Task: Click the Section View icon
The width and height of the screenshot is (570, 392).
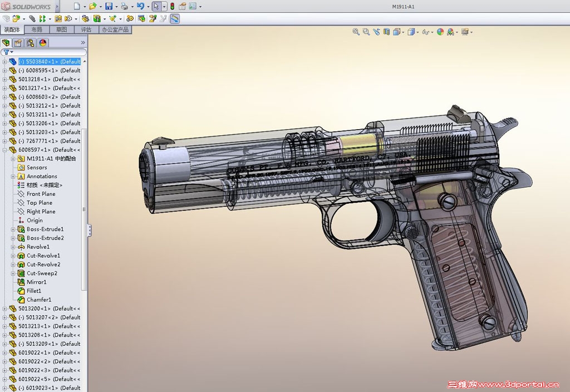Action: [x=386, y=32]
